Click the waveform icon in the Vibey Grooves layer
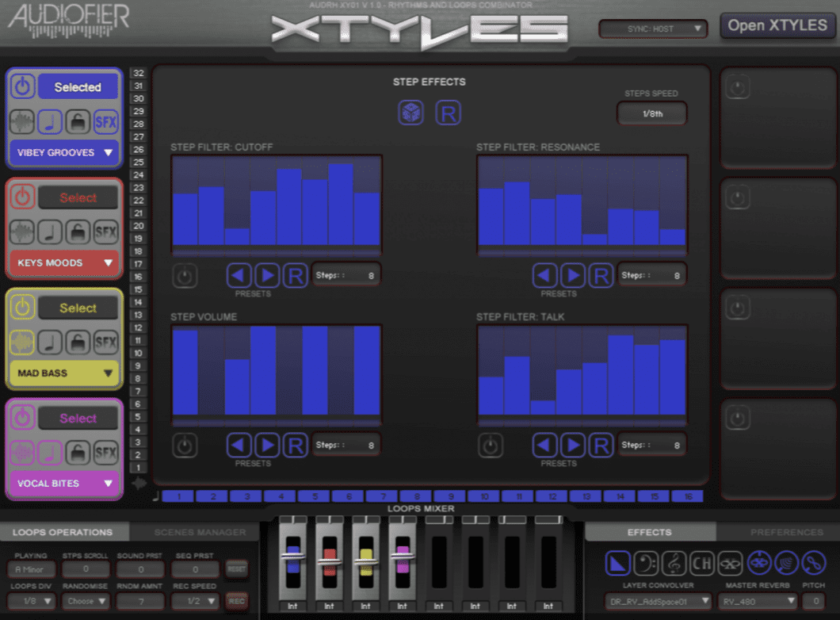 coord(22,122)
